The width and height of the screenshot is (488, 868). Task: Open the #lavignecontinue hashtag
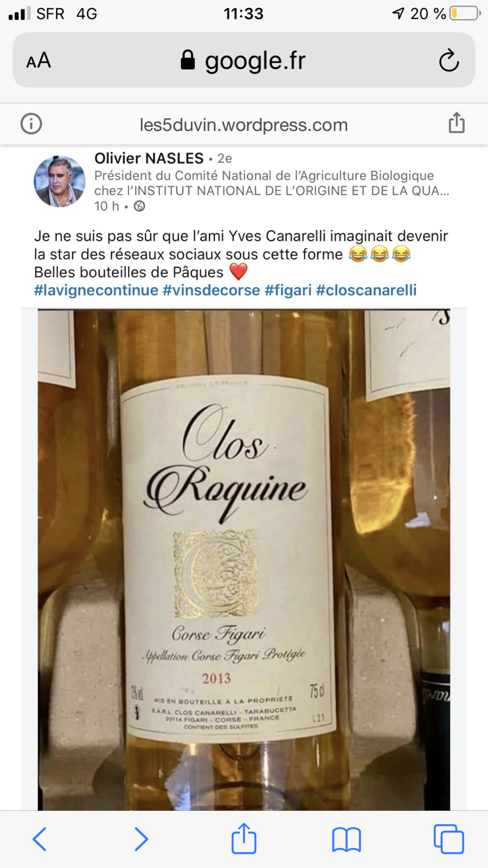[x=96, y=290]
